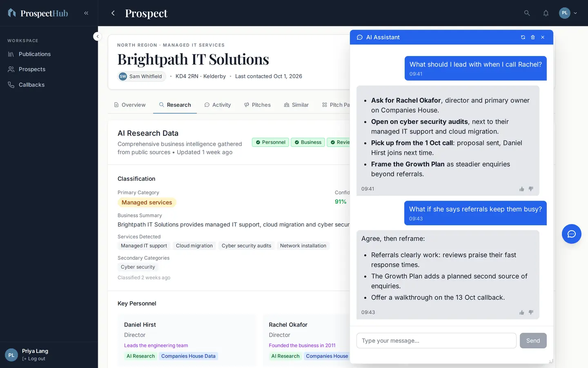Open Rachel Okafor's personnel card name
Image resolution: width=588 pixels, height=368 pixels.
pos(288,325)
